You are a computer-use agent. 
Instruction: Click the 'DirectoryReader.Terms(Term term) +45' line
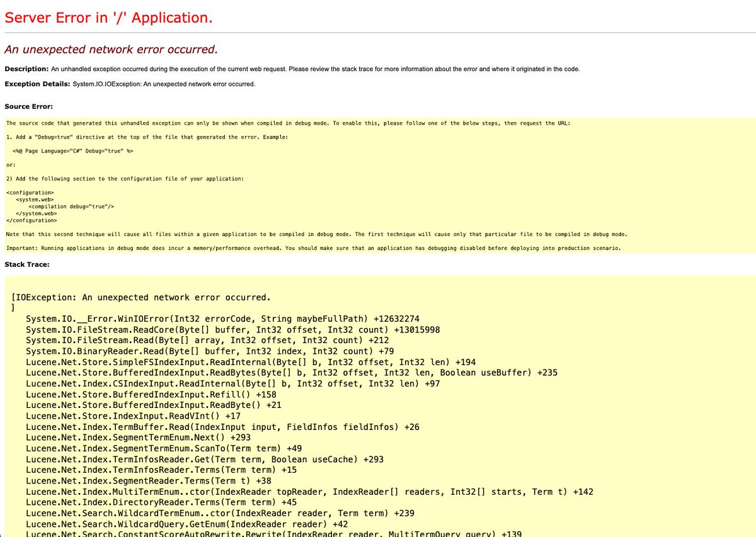coord(161,502)
